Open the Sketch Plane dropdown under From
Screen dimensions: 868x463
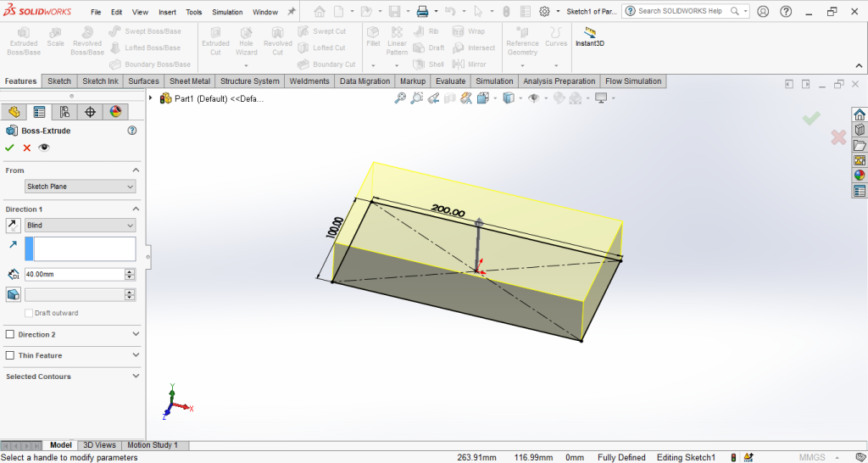click(81, 187)
